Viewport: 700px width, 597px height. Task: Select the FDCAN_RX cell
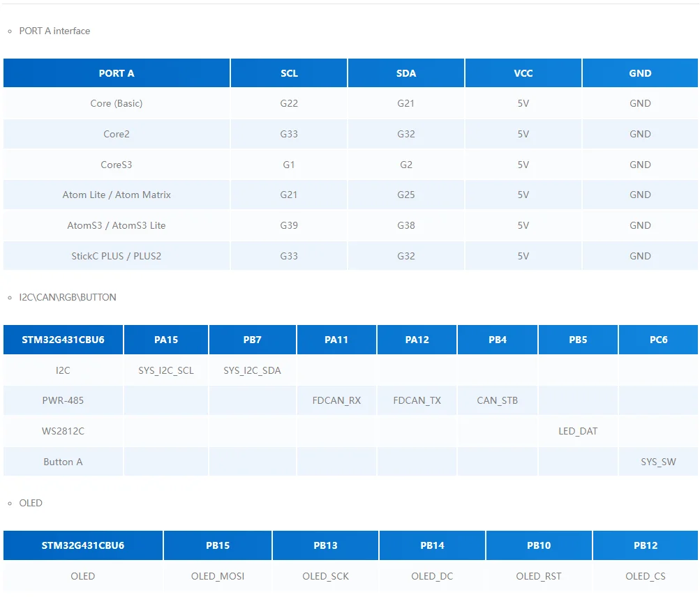336,400
